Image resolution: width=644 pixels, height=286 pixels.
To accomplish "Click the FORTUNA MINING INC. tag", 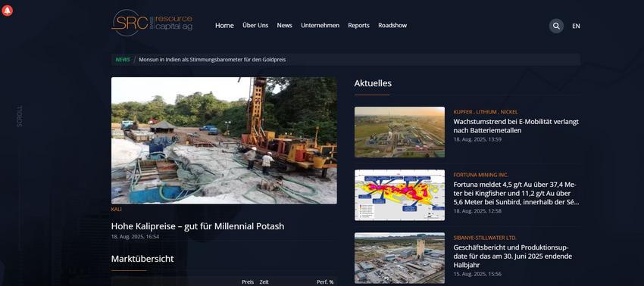I will click(480, 175).
